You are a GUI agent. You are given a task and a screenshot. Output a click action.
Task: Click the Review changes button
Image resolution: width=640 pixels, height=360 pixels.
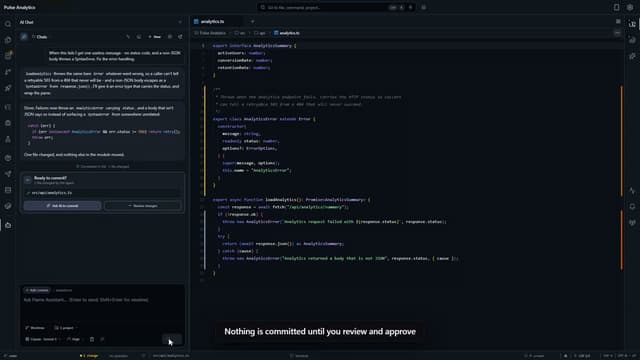[x=142, y=206]
